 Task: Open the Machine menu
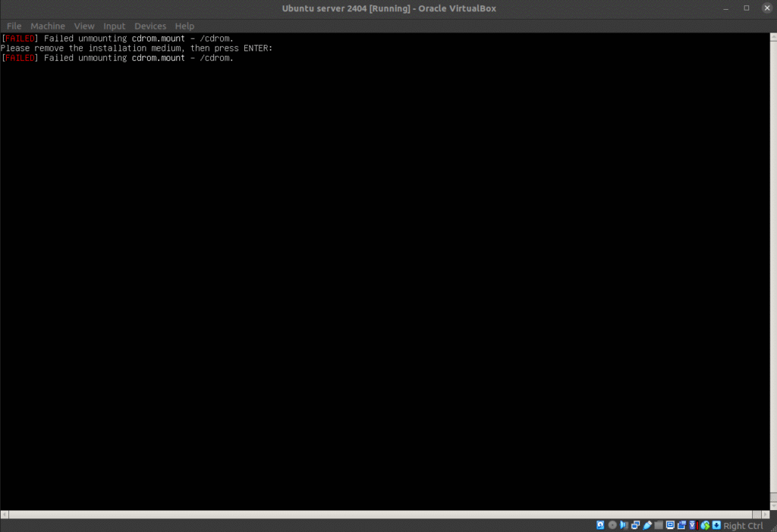(48, 26)
